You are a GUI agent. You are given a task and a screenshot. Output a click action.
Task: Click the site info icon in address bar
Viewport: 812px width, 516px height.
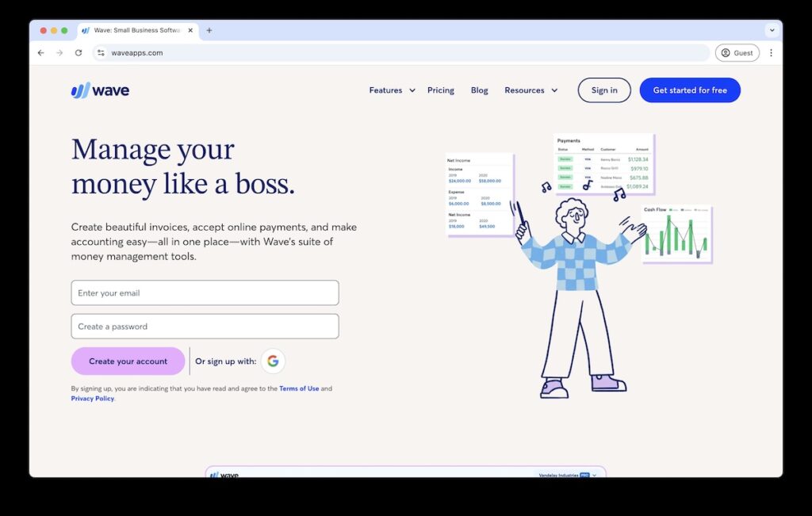(101, 53)
